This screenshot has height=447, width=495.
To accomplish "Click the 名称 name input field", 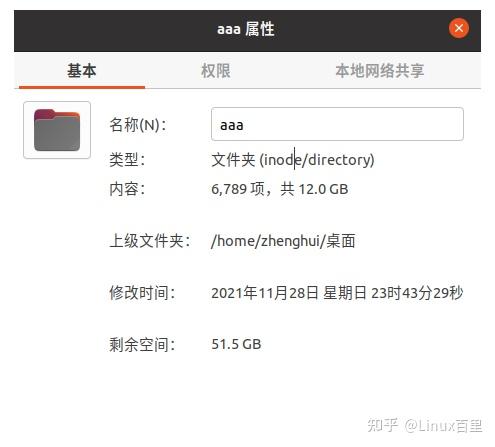I will click(x=337, y=124).
